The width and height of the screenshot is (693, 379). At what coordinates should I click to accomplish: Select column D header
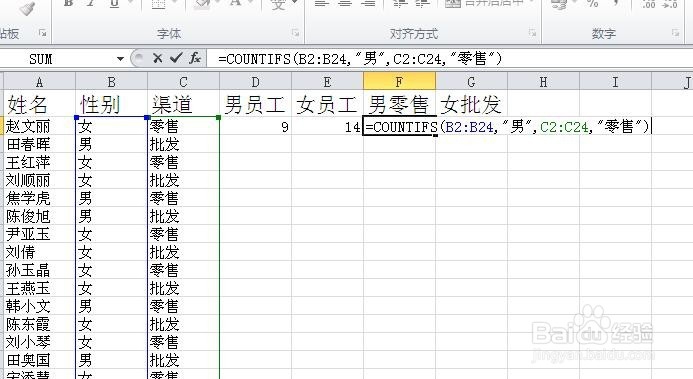(255, 82)
